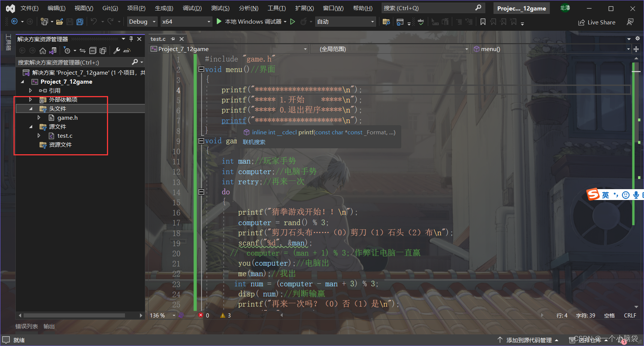Pin the Solution Explorer panel
644x346 pixels.
click(x=131, y=39)
